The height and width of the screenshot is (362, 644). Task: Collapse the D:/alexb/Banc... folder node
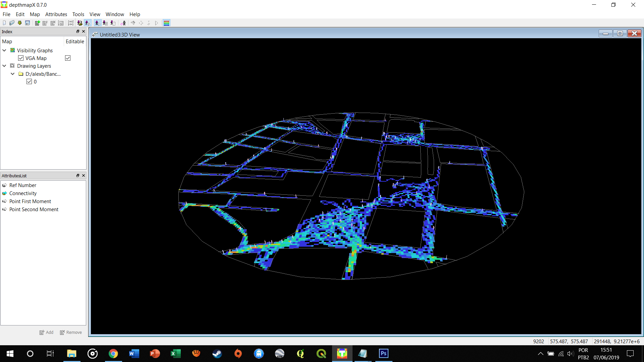(x=12, y=74)
